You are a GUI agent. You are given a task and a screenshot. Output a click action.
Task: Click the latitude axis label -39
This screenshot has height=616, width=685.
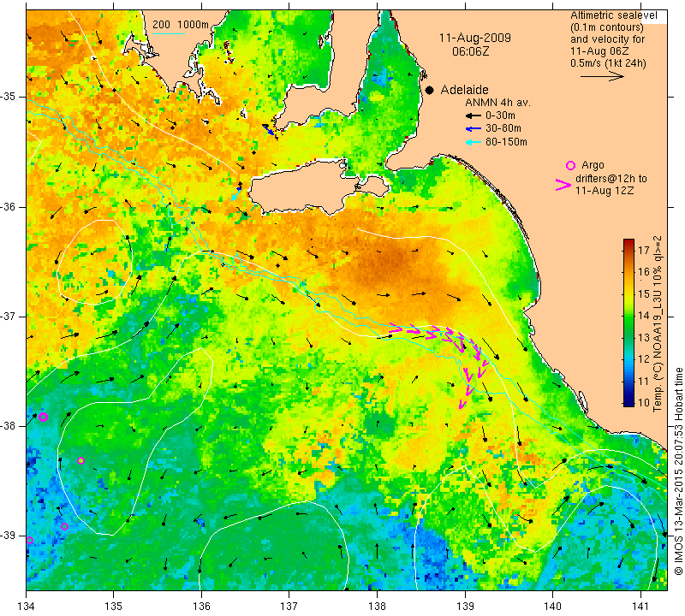(x=9, y=536)
